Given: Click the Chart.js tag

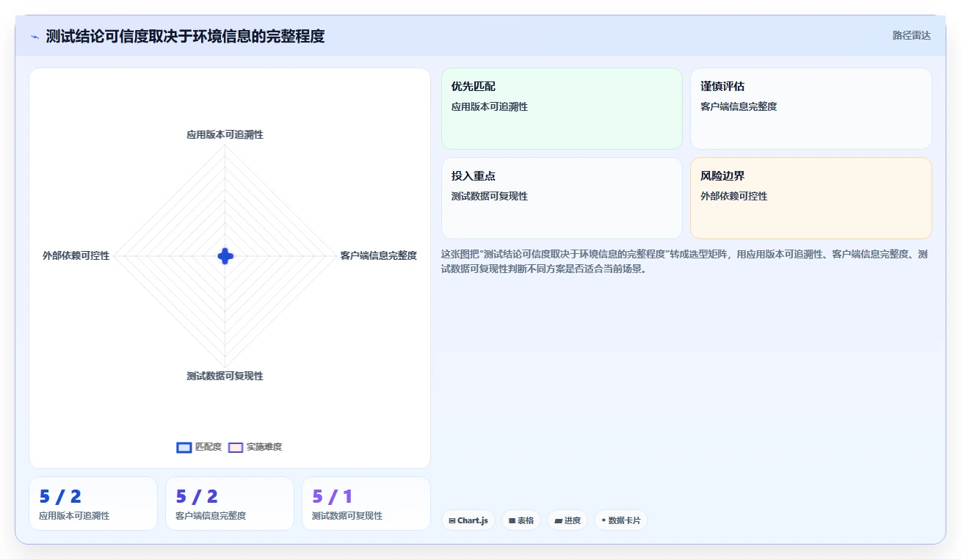Looking at the screenshot, I should [x=468, y=520].
